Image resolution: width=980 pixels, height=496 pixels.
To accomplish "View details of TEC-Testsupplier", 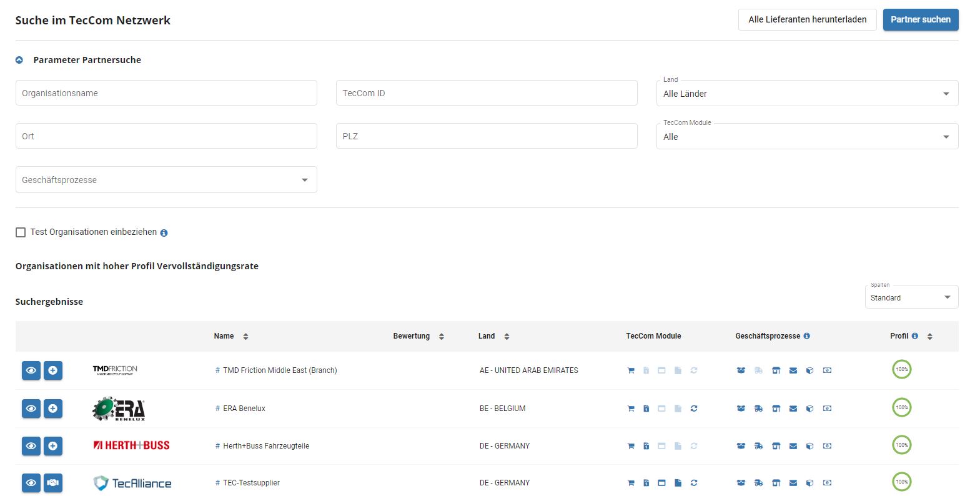I will [x=31, y=483].
